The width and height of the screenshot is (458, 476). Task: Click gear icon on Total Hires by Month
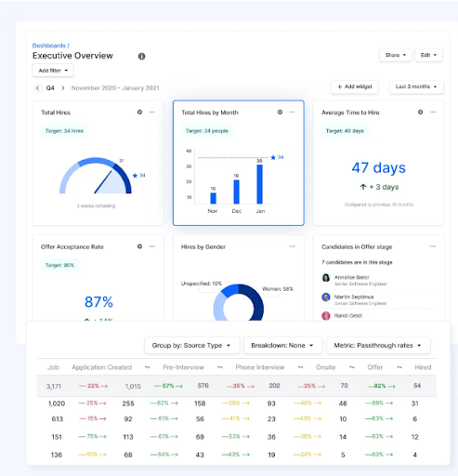tap(280, 112)
